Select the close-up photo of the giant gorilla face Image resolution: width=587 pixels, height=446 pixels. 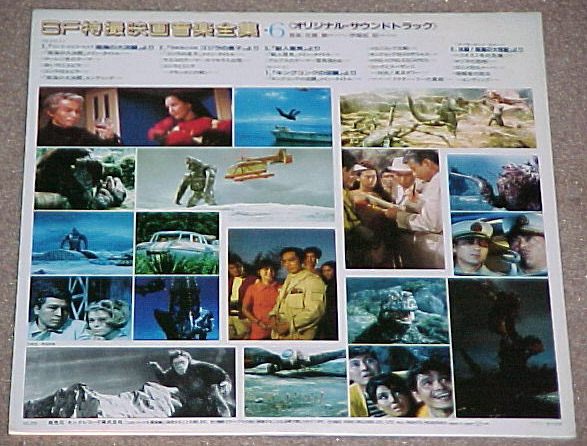85,179
